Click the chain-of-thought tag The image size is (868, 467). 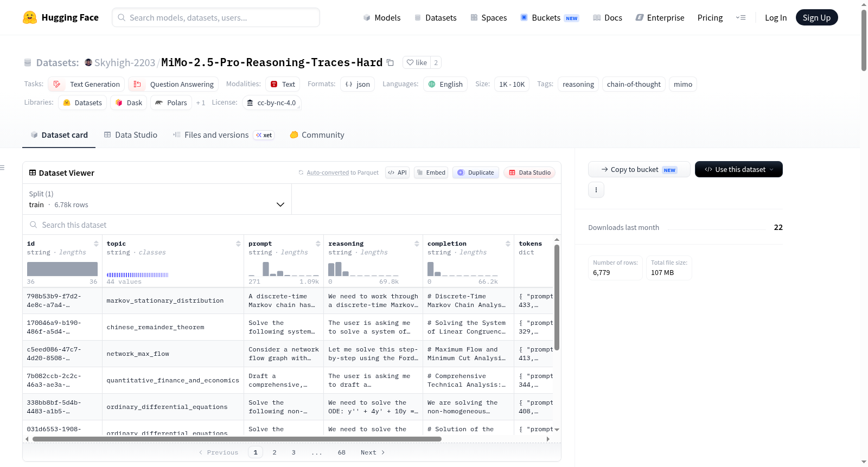tap(634, 84)
